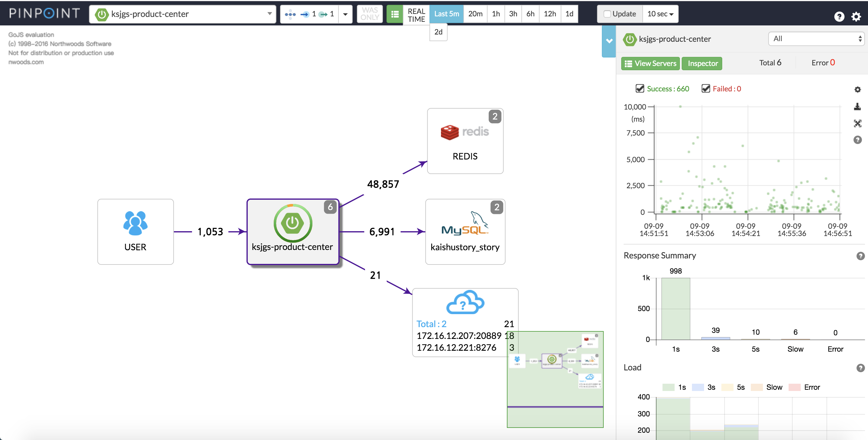Open the help question mark in header

pyautogui.click(x=839, y=16)
